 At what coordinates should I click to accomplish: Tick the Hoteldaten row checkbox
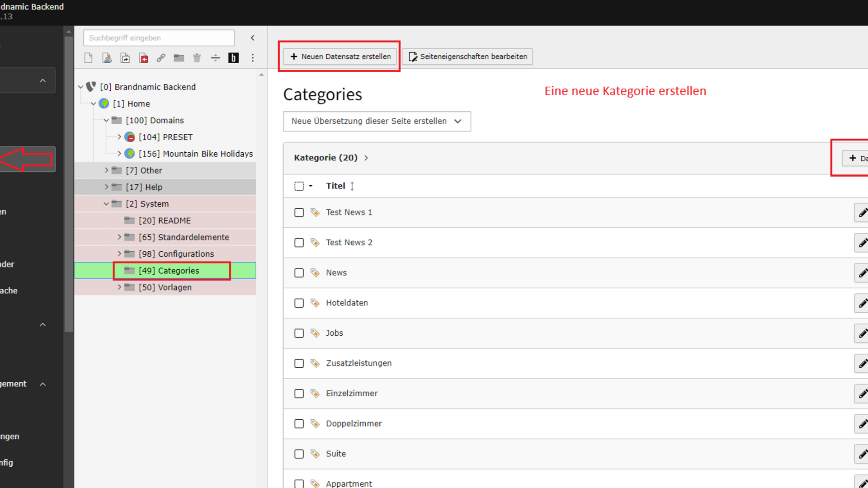point(299,303)
